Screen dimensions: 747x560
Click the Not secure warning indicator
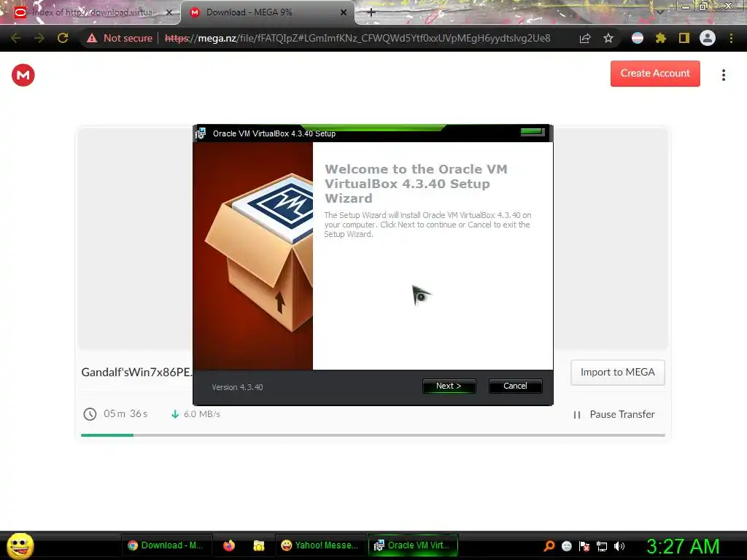tap(119, 38)
